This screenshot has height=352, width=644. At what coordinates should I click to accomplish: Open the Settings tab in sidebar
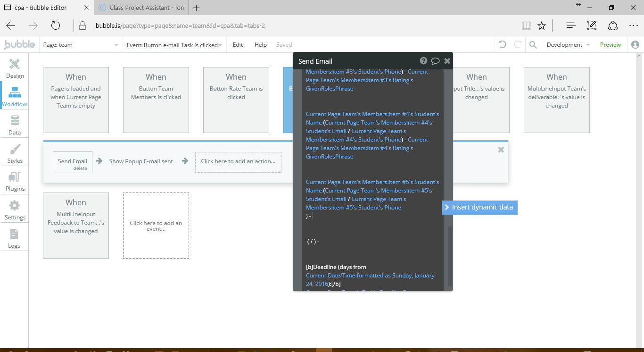pyautogui.click(x=15, y=210)
